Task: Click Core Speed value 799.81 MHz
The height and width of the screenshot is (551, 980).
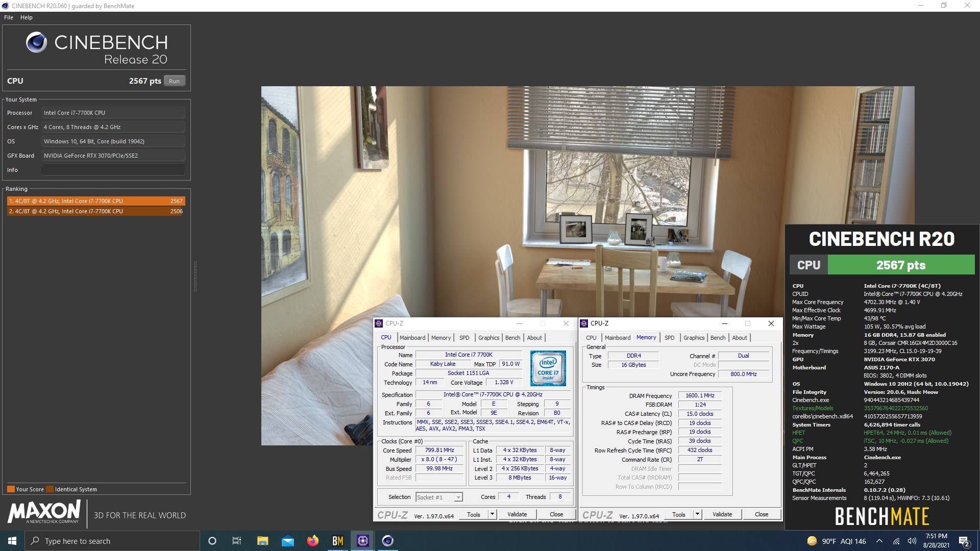Action: point(439,450)
